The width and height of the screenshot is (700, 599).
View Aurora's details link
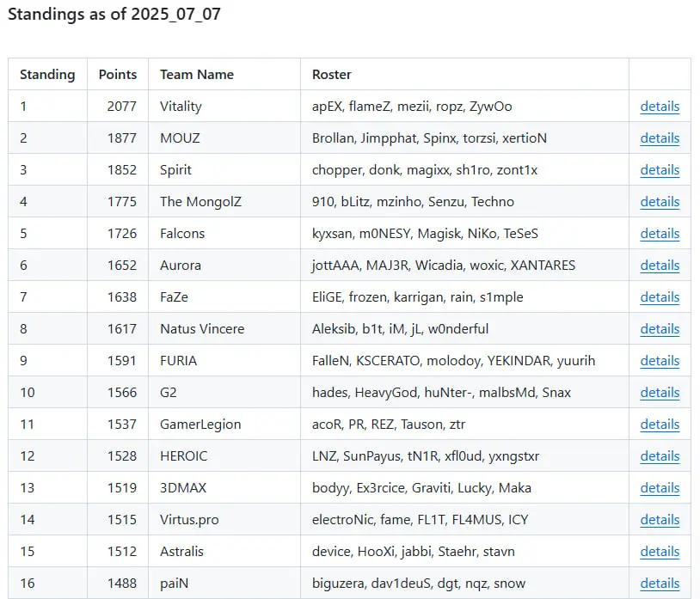(x=660, y=266)
